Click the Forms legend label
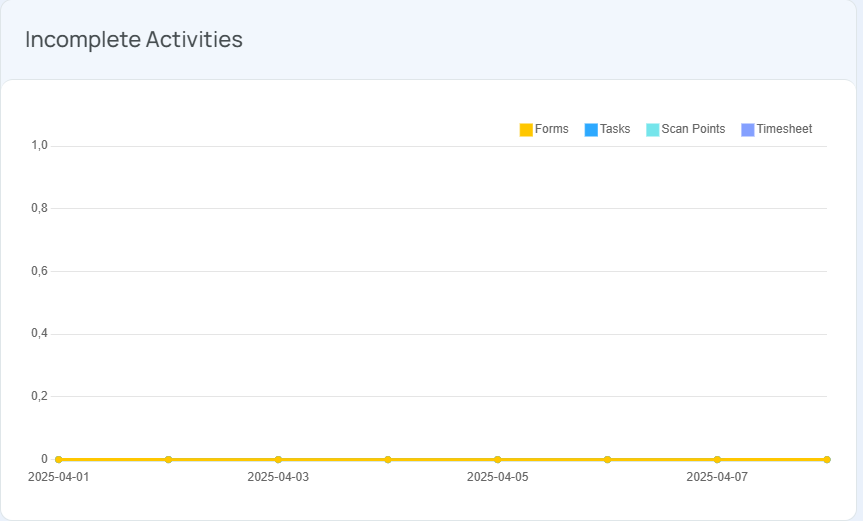This screenshot has width=863, height=521. (551, 129)
